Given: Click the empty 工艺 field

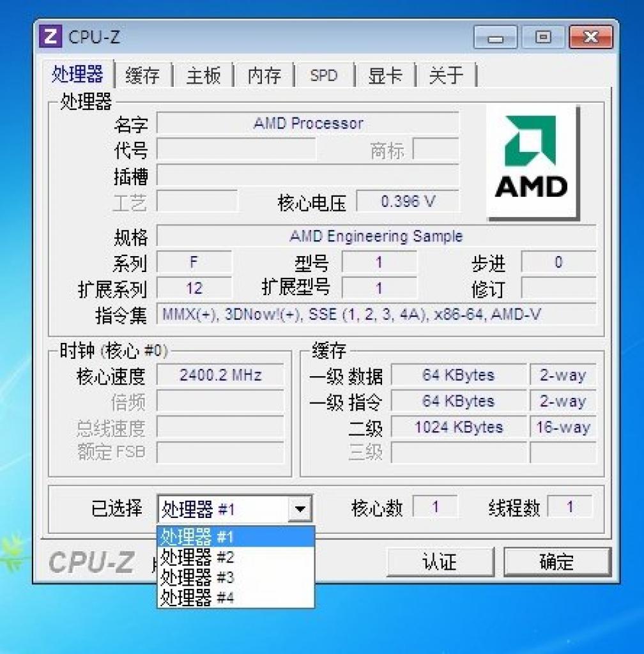Looking at the screenshot, I should [197, 201].
